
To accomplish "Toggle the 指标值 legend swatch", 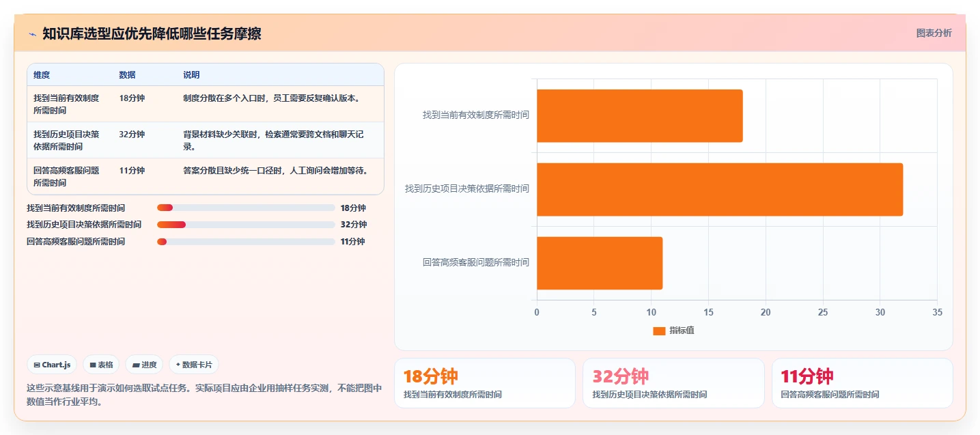I will point(659,331).
